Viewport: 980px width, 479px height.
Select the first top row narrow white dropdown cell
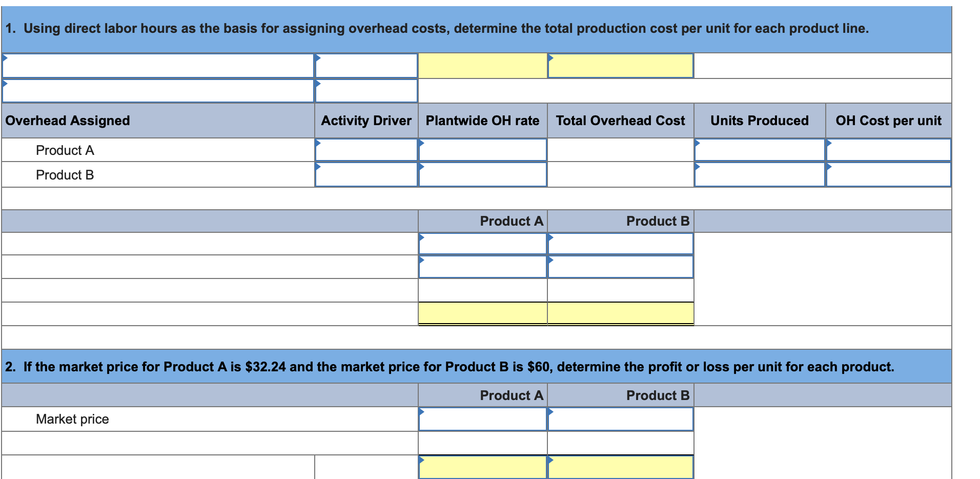366,66
